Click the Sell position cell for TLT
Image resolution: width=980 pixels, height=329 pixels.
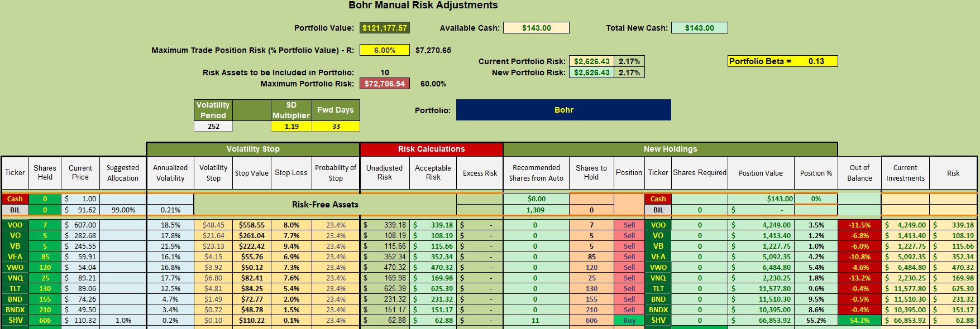click(x=629, y=289)
